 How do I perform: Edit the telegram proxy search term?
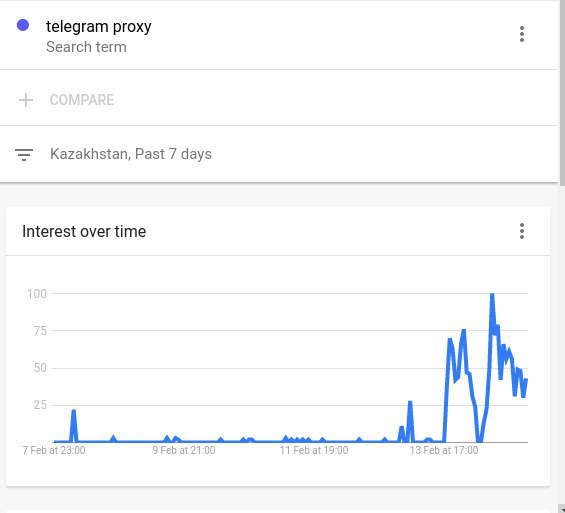point(99,26)
